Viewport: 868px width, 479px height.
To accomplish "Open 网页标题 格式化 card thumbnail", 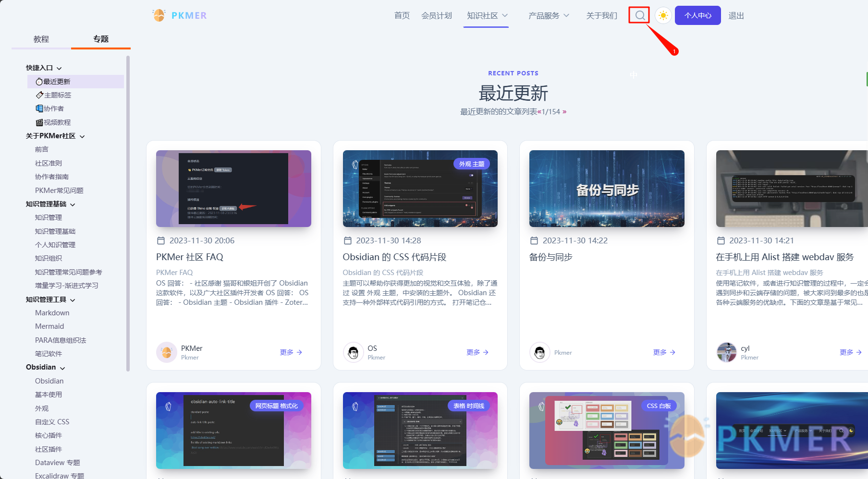I will coord(233,431).
